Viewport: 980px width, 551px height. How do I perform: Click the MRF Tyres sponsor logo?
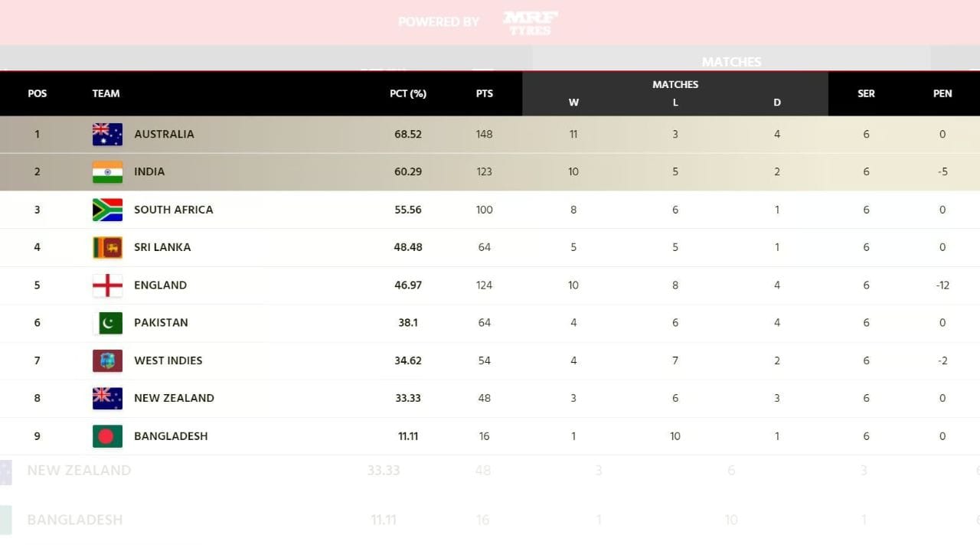(x=530, y=22)
